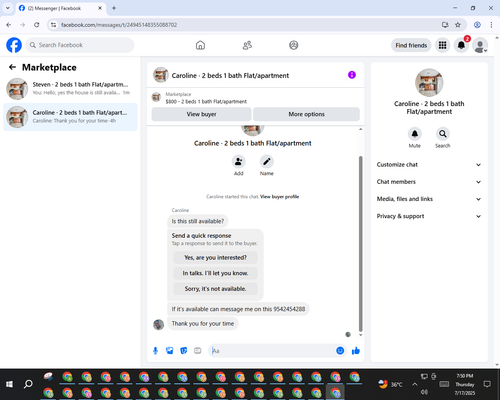Image resolution: width=500 pixels, height=400 pixels.
Task: Bookmark this page with star icon
Action: [458, 25]
